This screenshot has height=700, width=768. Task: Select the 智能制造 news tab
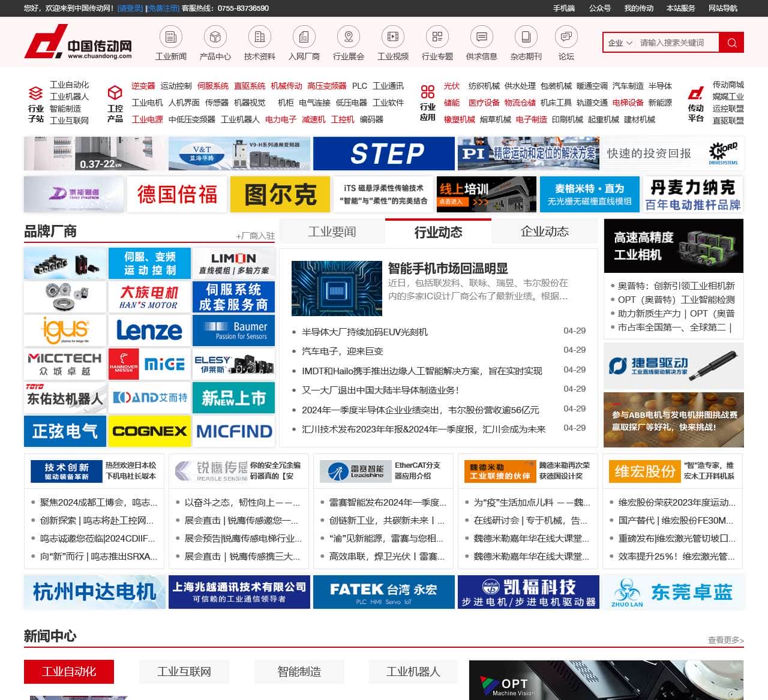299,672
